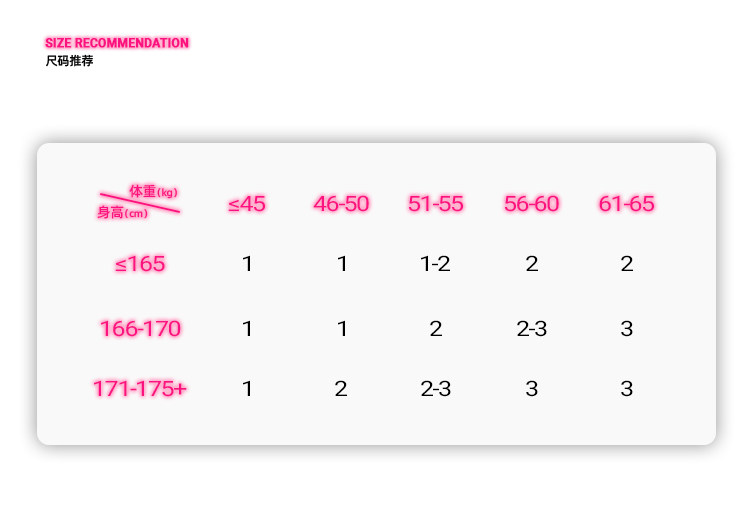The image size is (750, 506).
Task: Click the 1-2 size cell
Action: (x=436, y=264)
